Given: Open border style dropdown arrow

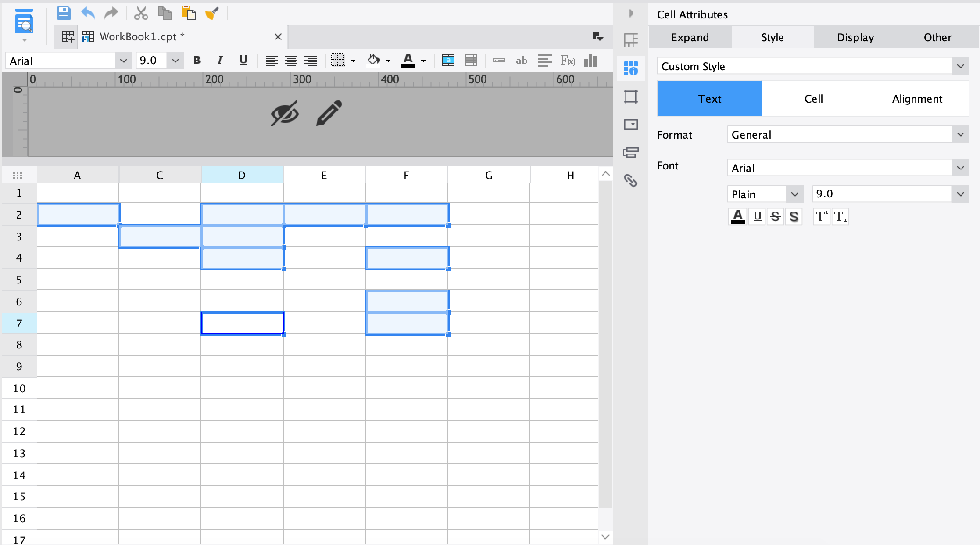Looking at the screenshot, I should pos(353,61).
